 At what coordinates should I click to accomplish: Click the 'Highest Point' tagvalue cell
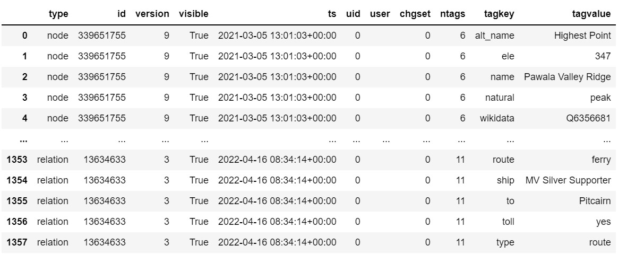582,36
